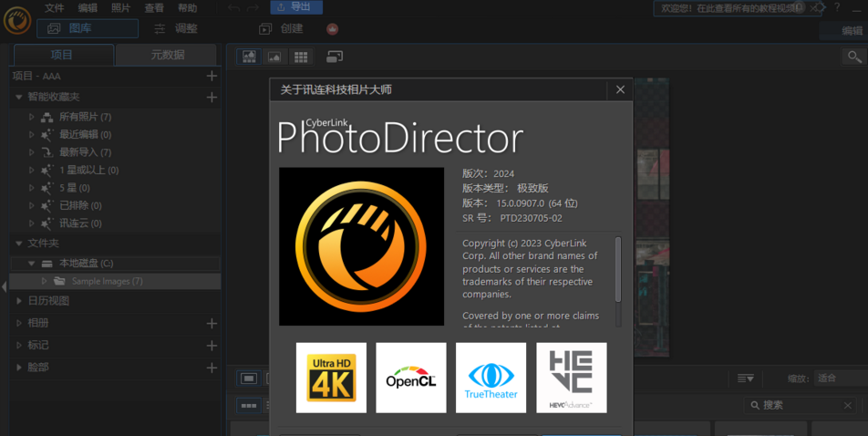Select 讯连云 (0) collection
The image size is (868, 436).
(x=80, y=223)
